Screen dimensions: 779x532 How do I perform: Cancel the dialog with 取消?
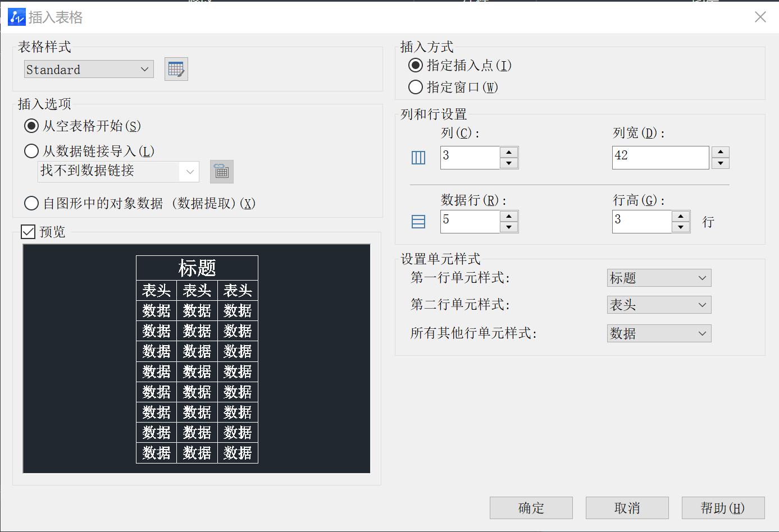[626, 508]
